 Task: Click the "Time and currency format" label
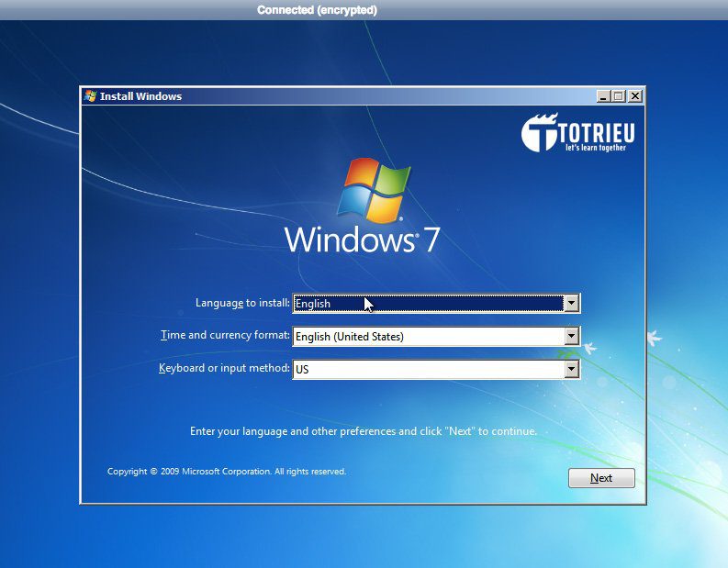(225, 336)
